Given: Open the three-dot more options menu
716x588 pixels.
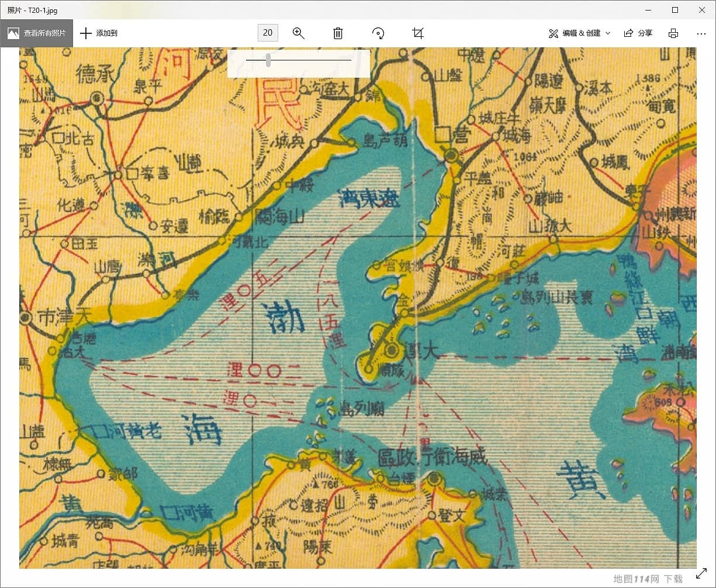Looking at the screenshot, I should 701,33.
